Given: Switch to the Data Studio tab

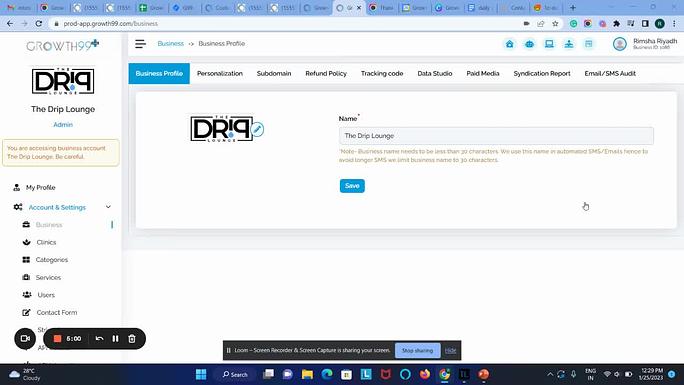Looking at the screenshot, I should [434, 73].
